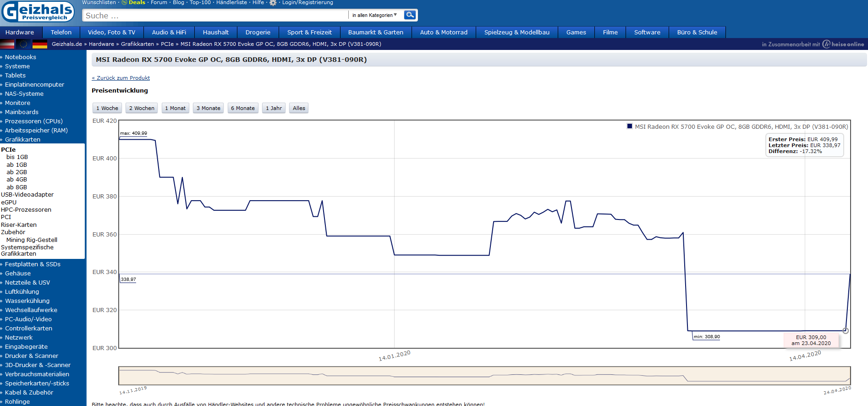
Task: Open Arbeitsspeicher (RAM) in the sidebar
Action: [x=36, y=130]
